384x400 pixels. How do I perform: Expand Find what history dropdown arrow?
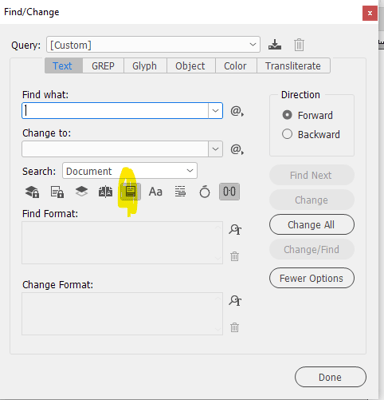[x=215, y=111]
